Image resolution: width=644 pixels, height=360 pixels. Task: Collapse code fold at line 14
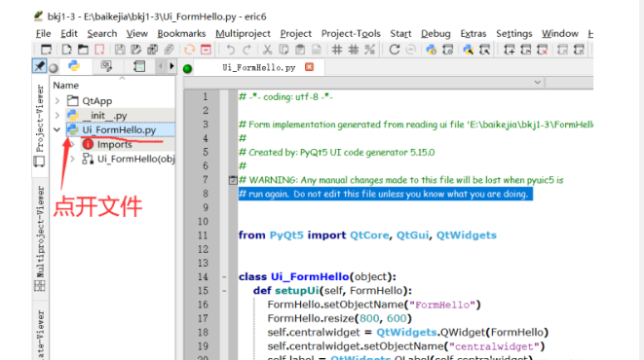(224, 276)
